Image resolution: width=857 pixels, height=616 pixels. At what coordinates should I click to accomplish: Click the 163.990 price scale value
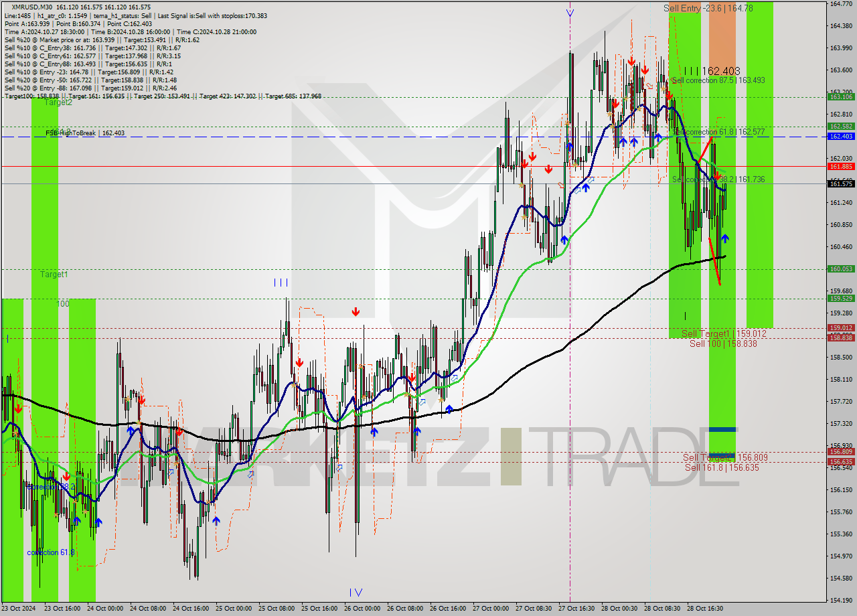(841, 48)
